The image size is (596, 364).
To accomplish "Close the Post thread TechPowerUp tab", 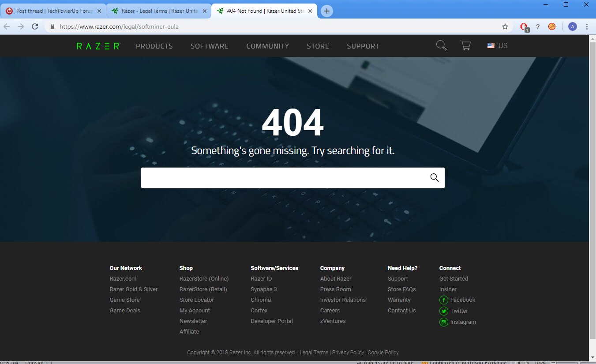I will (99, 11).
